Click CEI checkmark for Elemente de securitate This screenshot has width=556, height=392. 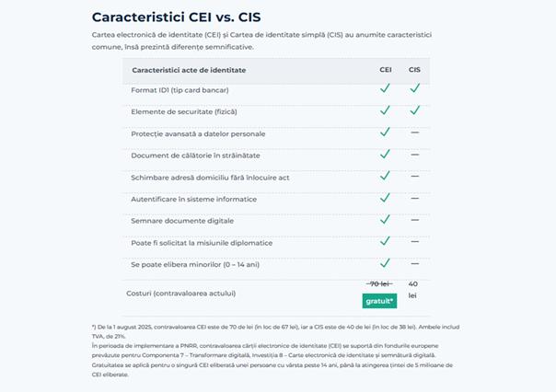pyautogui.click(x=386, y=110)
